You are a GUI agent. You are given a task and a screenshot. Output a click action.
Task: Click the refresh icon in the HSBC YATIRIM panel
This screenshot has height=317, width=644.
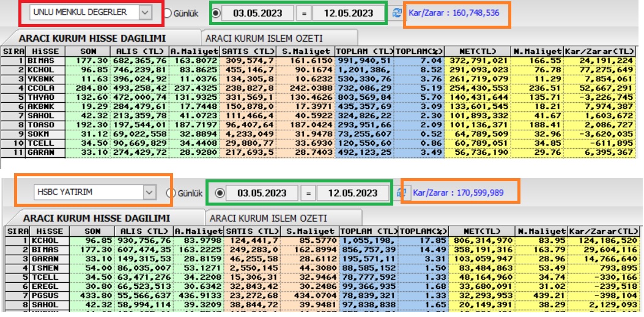(x=401, y=192)
